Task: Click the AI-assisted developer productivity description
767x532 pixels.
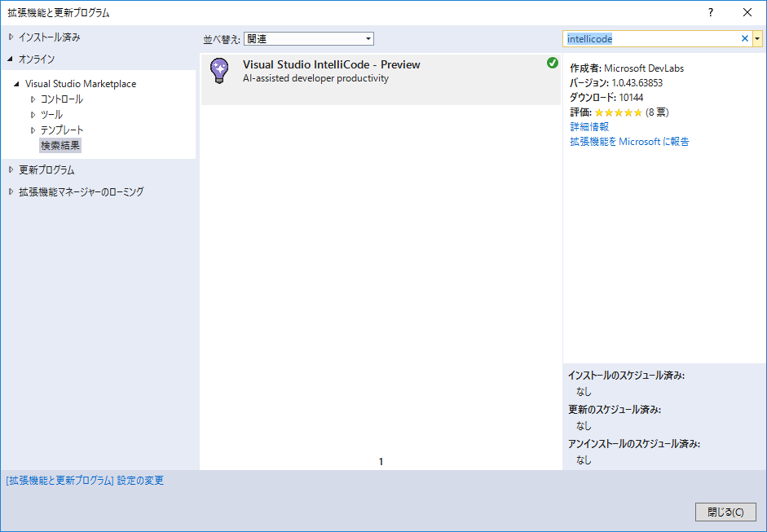Action: [315, 78]
